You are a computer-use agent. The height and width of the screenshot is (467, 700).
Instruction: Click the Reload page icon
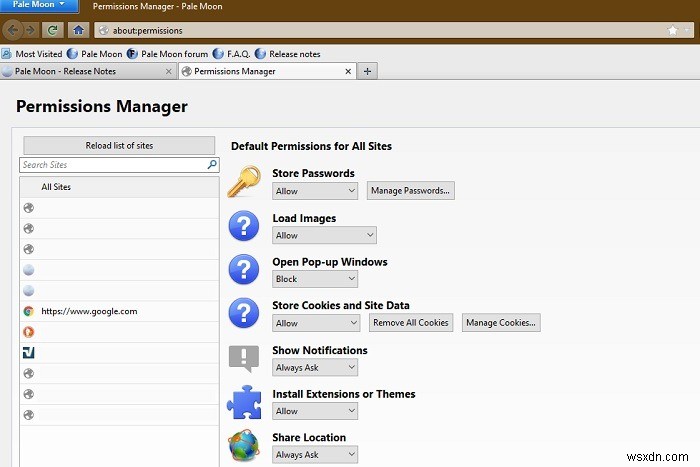coord(52,30)
